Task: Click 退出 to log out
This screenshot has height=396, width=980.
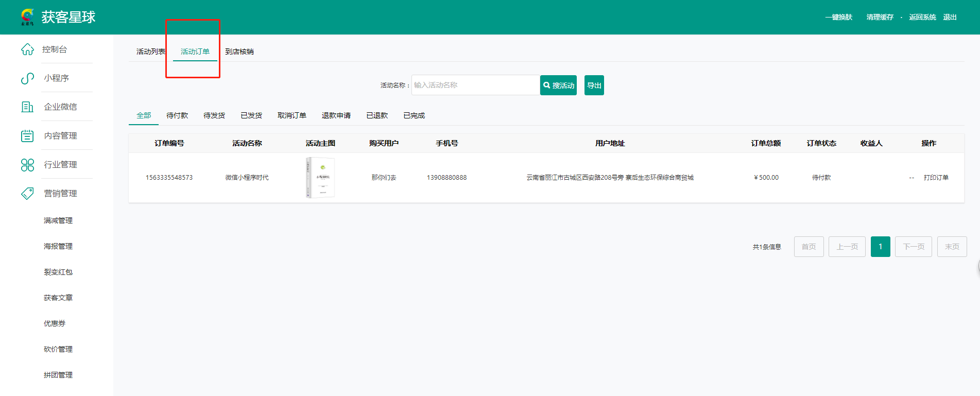Action: pos(950,17)
